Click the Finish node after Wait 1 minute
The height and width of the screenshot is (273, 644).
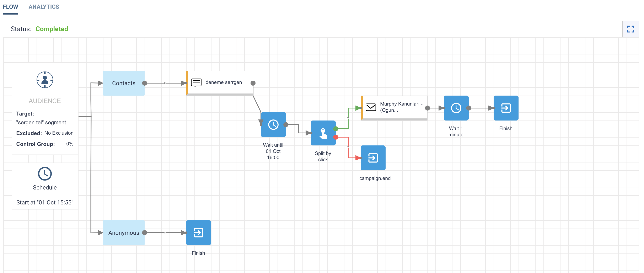[x=506, y=108]
